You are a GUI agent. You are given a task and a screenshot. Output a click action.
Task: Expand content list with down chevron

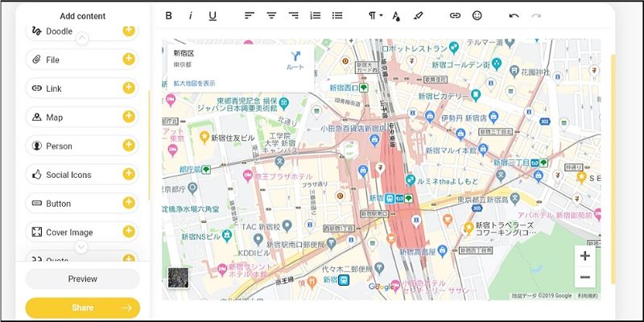(81, 247)
